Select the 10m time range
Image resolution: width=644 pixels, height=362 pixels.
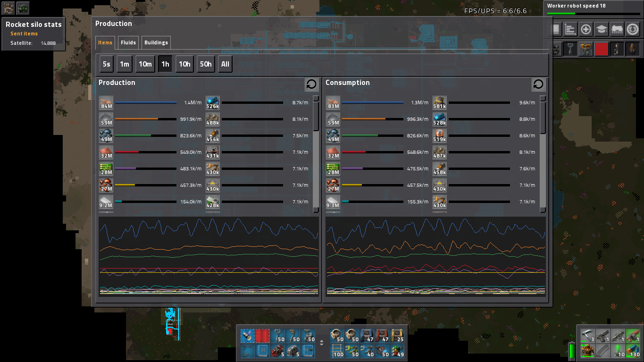[x=145, y=64]
